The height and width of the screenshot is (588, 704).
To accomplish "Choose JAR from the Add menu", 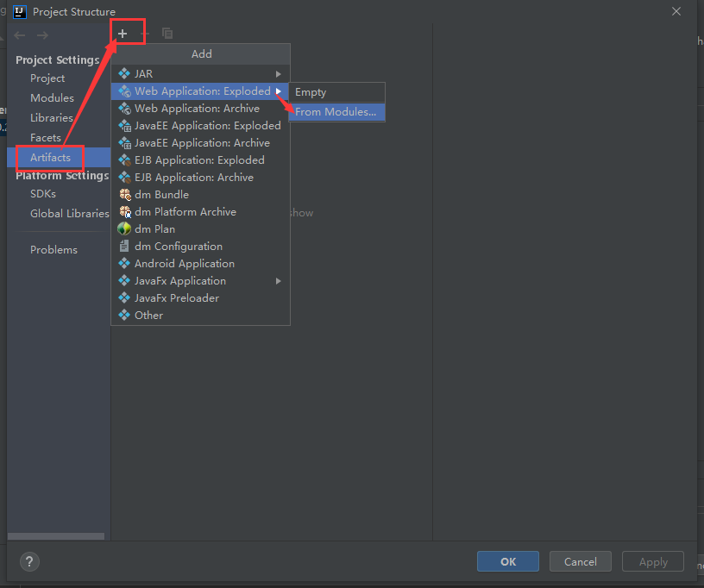I will (x=200, y=73).
